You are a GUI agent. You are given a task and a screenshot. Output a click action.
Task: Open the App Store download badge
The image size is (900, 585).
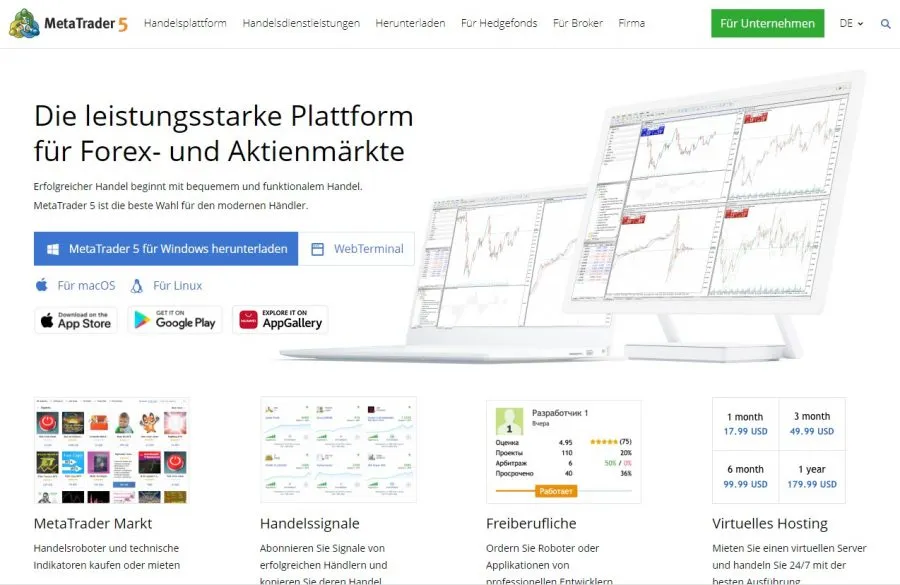tap(76, 320)
